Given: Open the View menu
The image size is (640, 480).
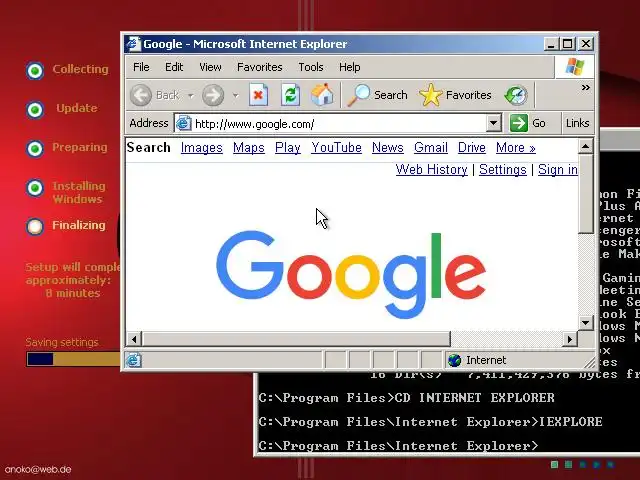Looking at the screenshot, I should (x=210, y=67).
